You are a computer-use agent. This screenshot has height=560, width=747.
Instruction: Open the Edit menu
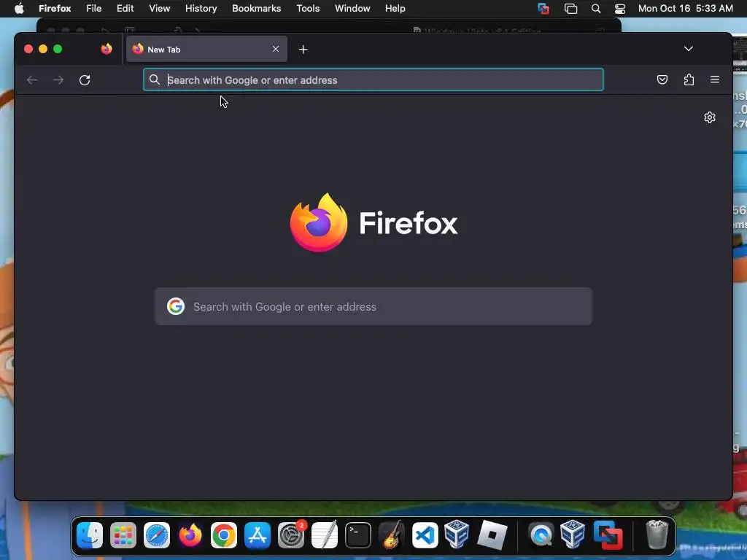point(125,9)
